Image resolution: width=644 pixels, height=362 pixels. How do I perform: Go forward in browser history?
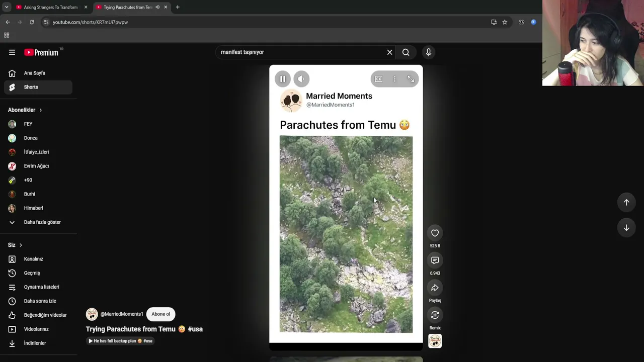20,22
